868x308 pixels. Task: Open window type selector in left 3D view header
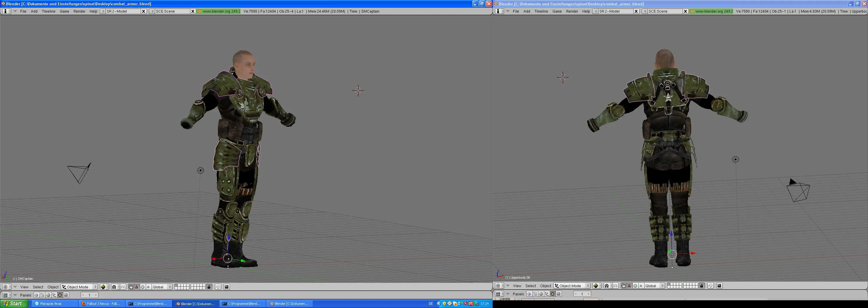point(7,287)
